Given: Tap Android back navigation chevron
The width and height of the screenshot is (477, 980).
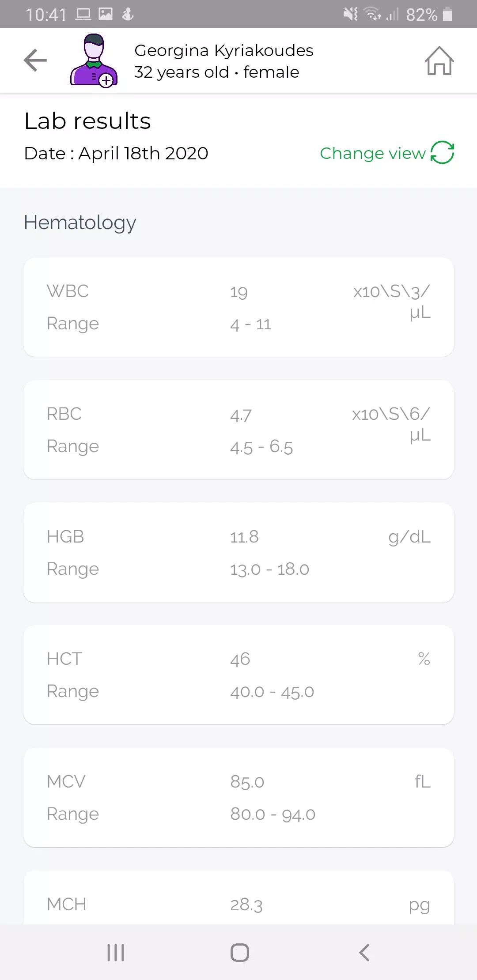Looking at the screenshot, I should [364, 953].
